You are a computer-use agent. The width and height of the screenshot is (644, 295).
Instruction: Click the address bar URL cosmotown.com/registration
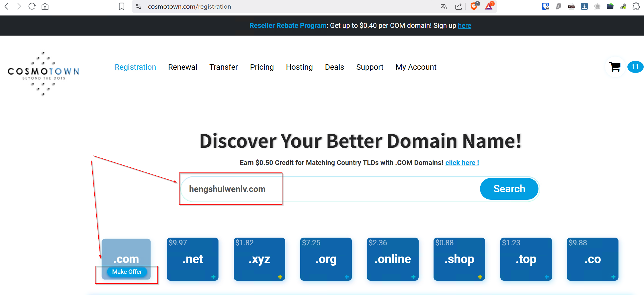190,6
